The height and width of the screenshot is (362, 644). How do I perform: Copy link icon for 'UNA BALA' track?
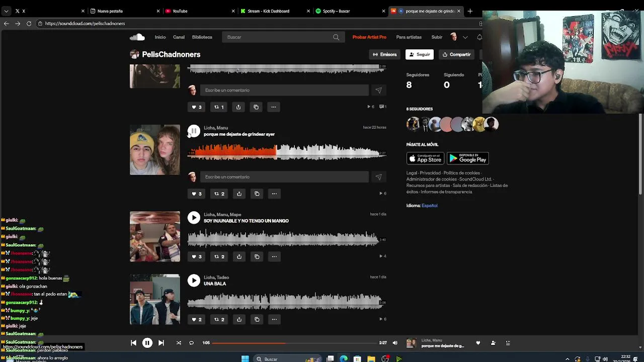pos(257,319)
